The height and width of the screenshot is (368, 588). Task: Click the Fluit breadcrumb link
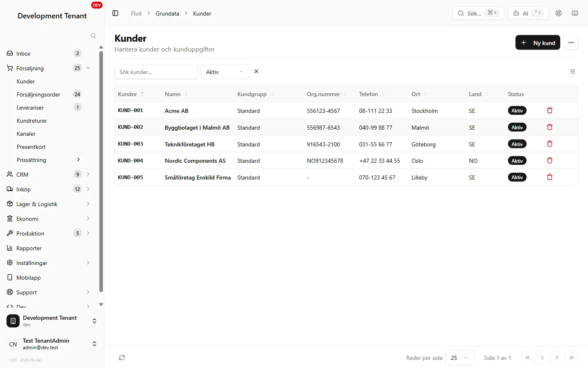(x=136, y=13)
